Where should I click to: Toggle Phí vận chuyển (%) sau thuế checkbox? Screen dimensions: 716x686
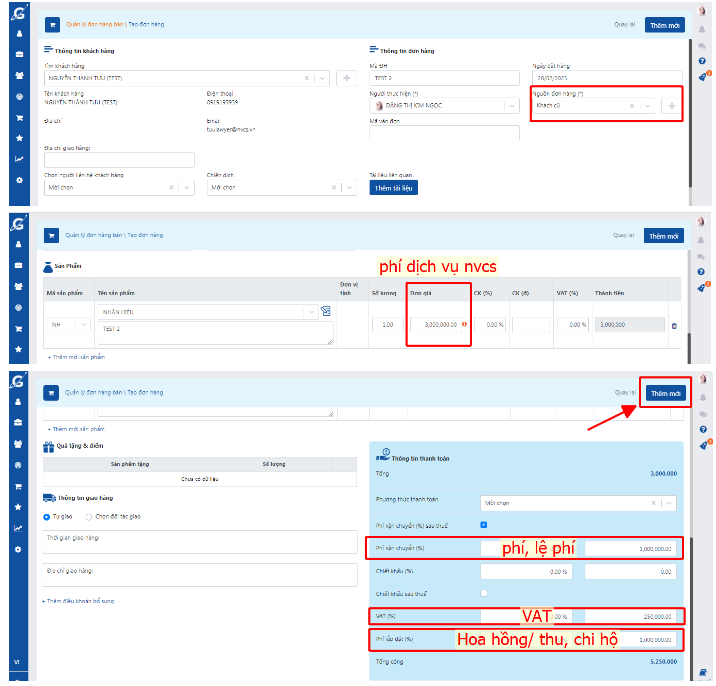(x=484, y=525)
